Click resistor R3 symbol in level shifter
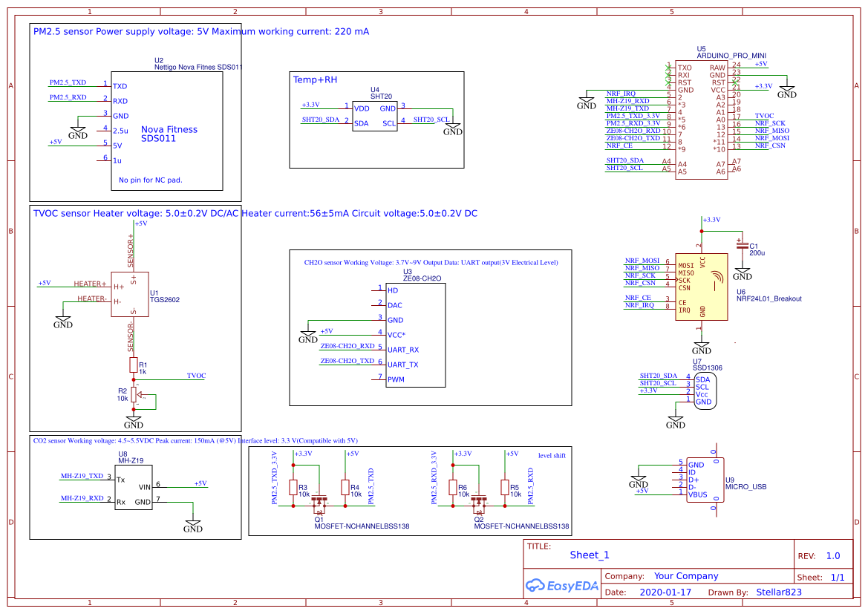Viewport: 868px width, 614px height. click(293, 487)
